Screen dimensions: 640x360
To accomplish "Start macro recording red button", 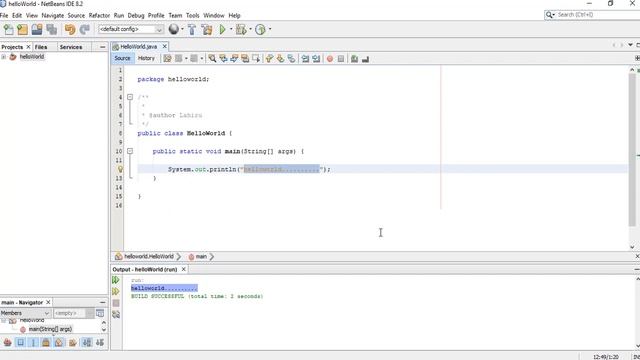I will (x=330, y=59).
